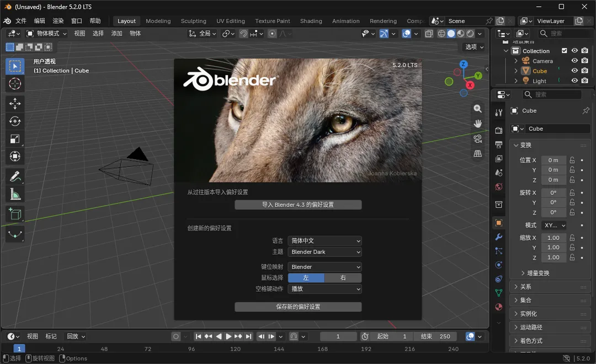The image size is (596, 364).
Task: Toggle X-ray display in viewport header
Action: click(x=429, y=34)
